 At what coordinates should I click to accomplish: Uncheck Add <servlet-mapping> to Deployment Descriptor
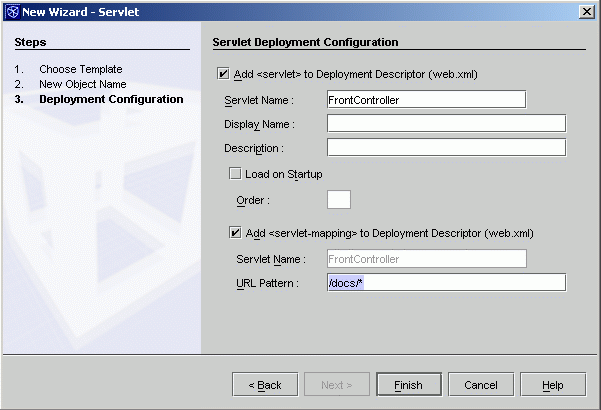click(236, 233)
